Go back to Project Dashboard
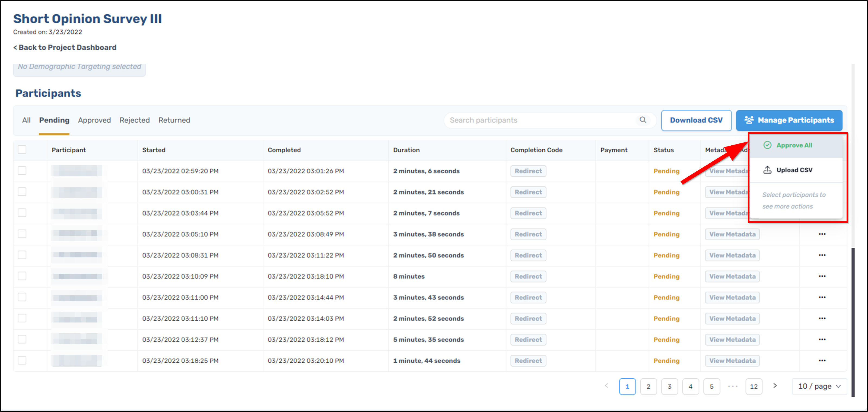Image resolution: width=868 pixels, height=412 pixels. 65,47
